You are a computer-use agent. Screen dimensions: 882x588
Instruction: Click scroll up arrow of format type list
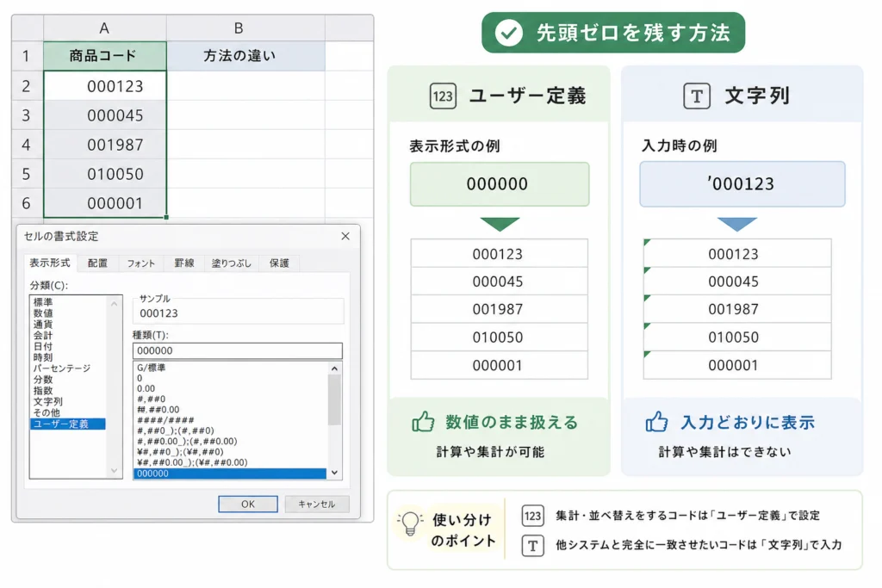coord(335,368)
